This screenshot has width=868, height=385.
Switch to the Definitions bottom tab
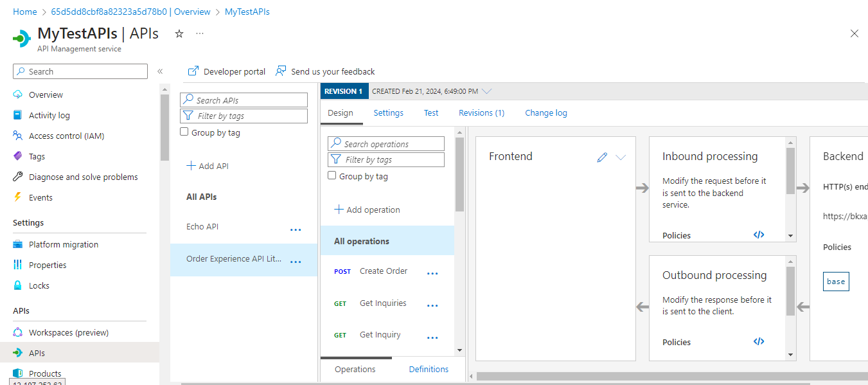point(429,369)
